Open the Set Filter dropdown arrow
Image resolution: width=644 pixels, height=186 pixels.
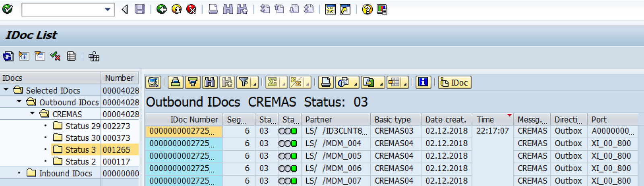tap(254, 83)
